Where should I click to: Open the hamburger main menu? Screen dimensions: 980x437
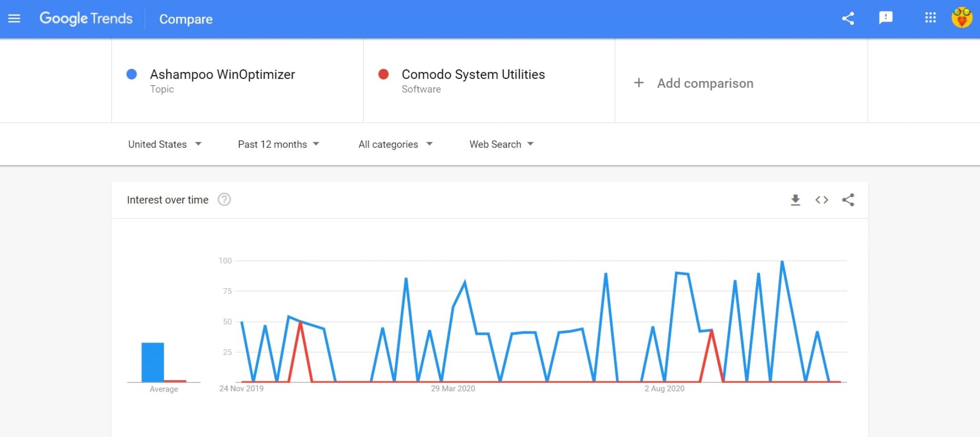14,19
